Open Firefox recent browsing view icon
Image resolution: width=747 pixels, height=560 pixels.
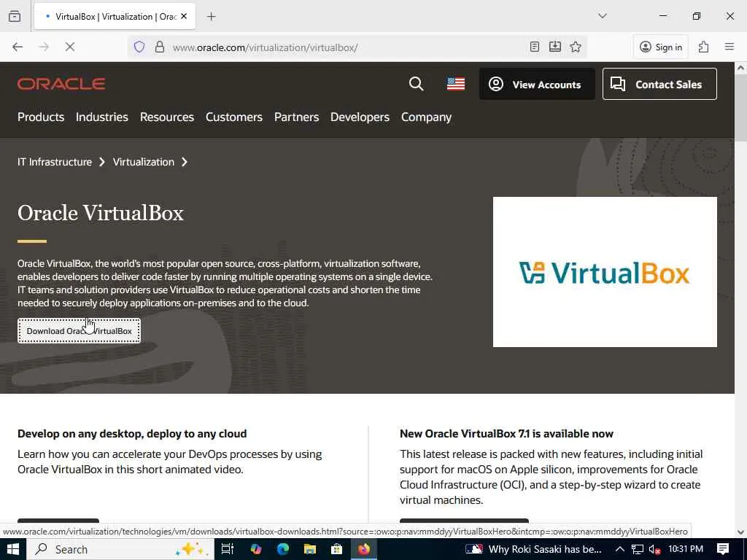point(15,16)
